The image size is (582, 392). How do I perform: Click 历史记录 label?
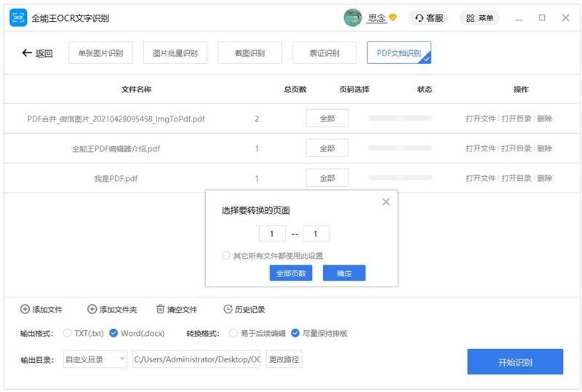click(250, 309)
